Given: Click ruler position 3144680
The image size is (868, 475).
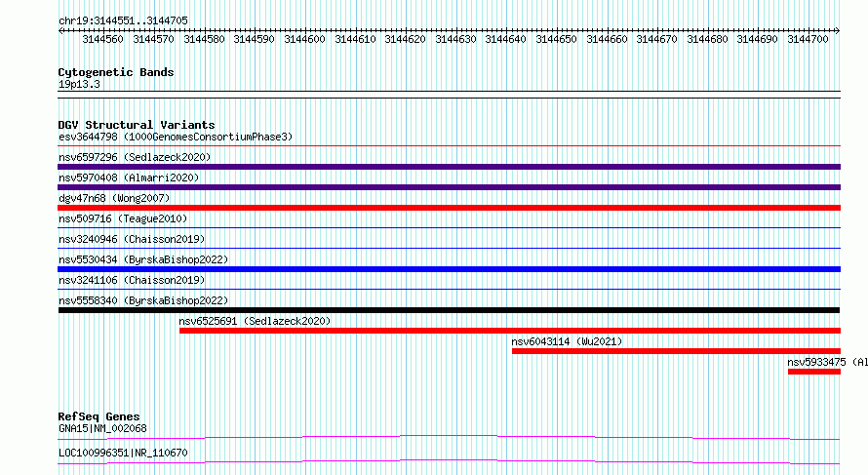Looking at the screenshot, I should click(x=707, y=39).
